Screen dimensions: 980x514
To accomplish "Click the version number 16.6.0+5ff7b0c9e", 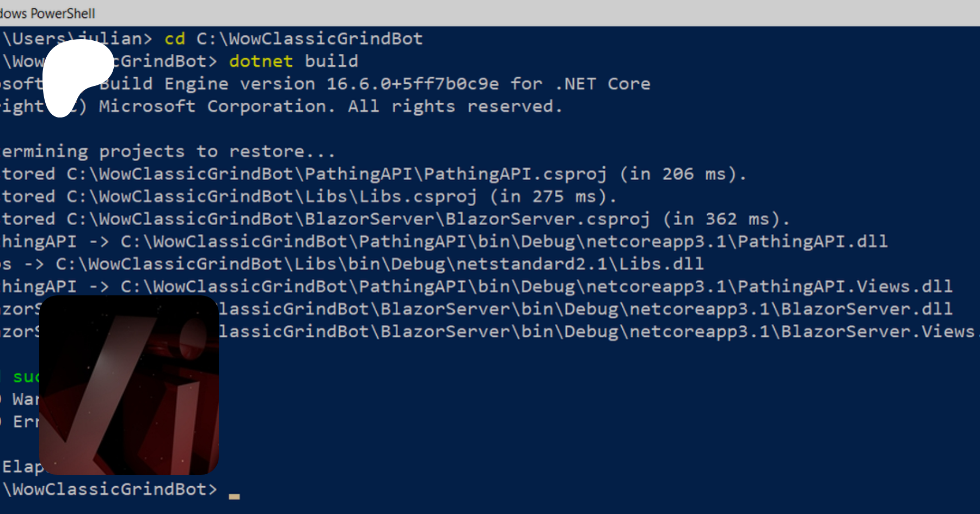I will 412,84.
